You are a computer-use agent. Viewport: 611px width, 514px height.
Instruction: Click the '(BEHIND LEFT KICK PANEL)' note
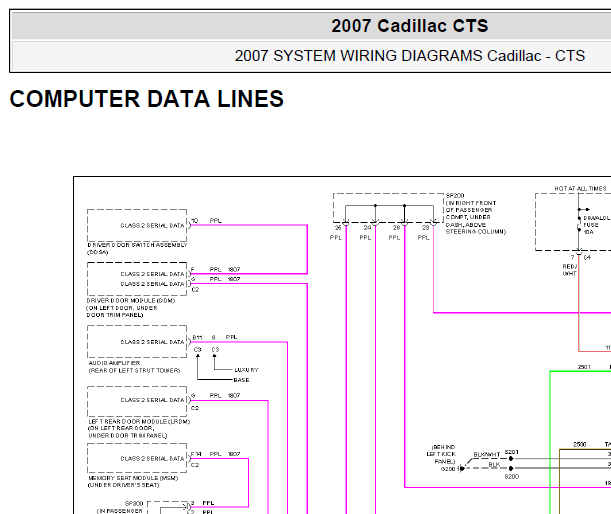click(441, 454)
